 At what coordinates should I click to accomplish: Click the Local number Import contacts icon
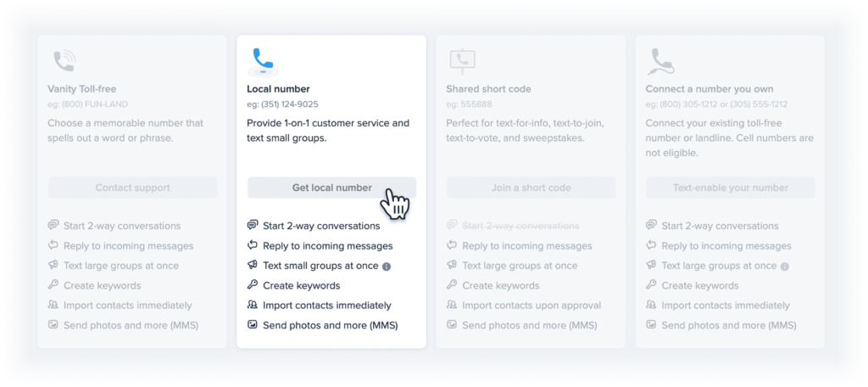[x=253, y=305]
